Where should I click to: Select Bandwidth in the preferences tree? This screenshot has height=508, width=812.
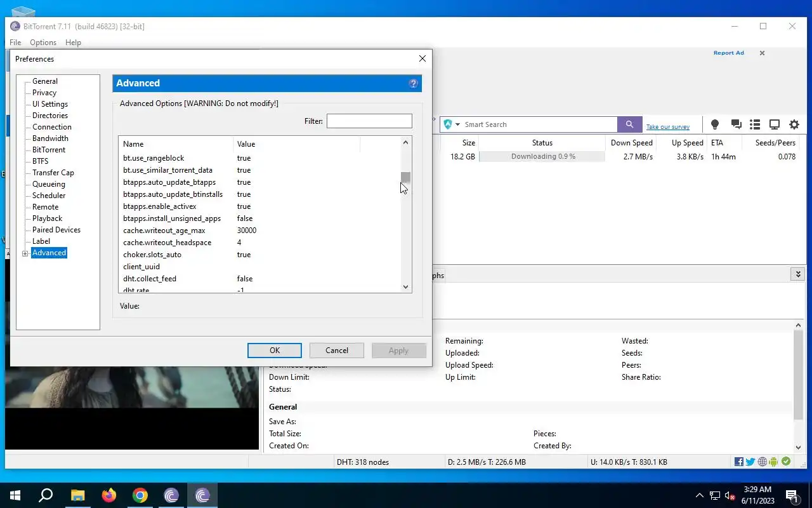(x=50, y=138)
